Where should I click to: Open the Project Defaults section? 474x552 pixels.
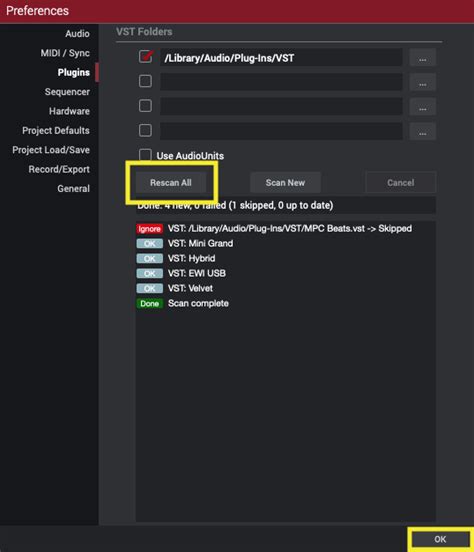pos(56,131)
